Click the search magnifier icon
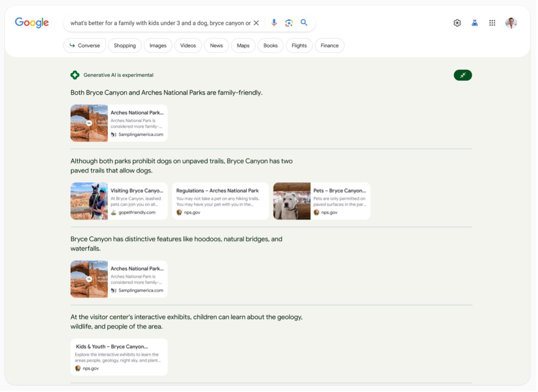Screen dimensions: 538x392 click(304, 23)
